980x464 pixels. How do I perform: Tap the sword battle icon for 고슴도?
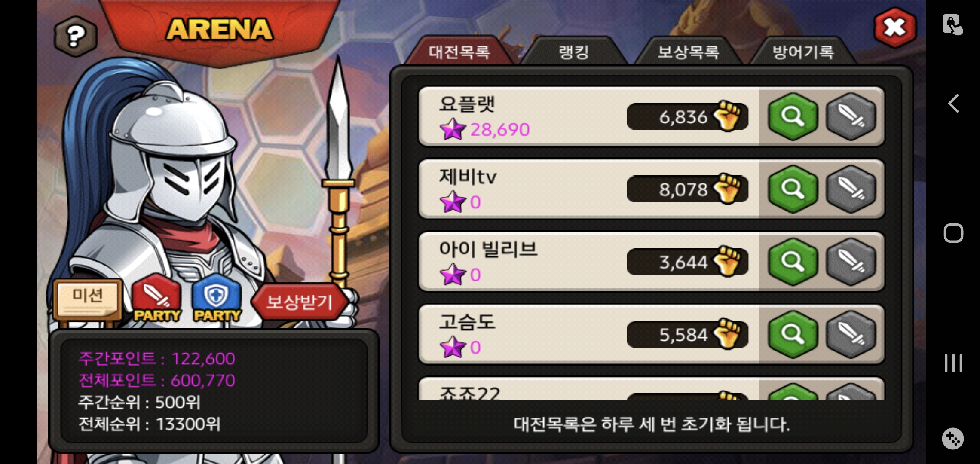pos(851,334)
